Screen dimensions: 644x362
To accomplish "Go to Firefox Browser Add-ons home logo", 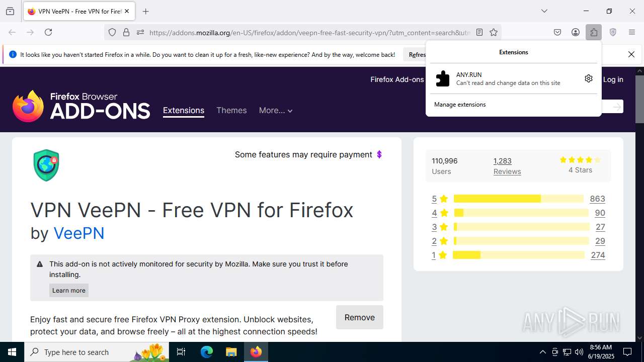I will tap(82, 106).
